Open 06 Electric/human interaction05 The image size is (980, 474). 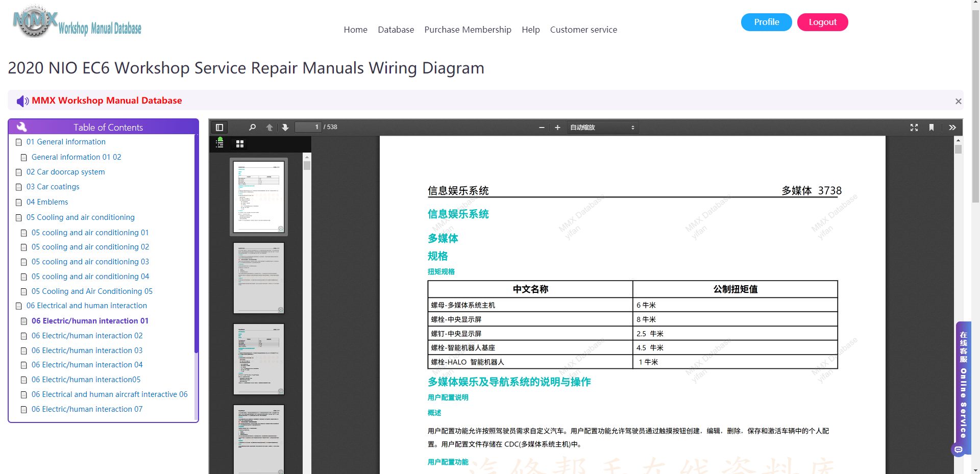click(86, 380)
